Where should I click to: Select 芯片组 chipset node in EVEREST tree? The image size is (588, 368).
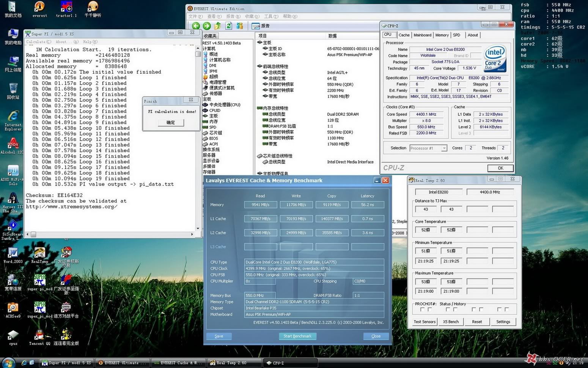(x=216, y=133)
